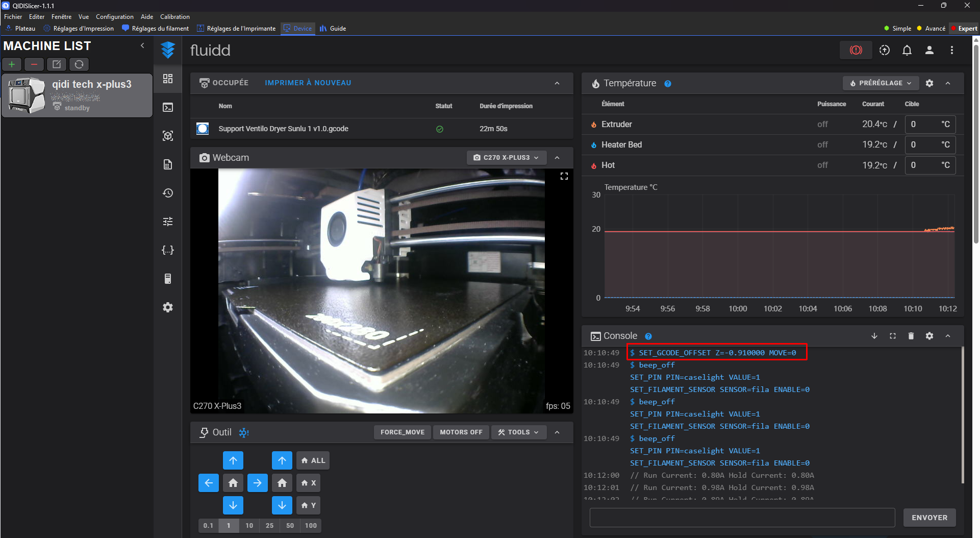Open the notifications bell
This screenshot has height=538, width=980.
click(x=907, y=50)
